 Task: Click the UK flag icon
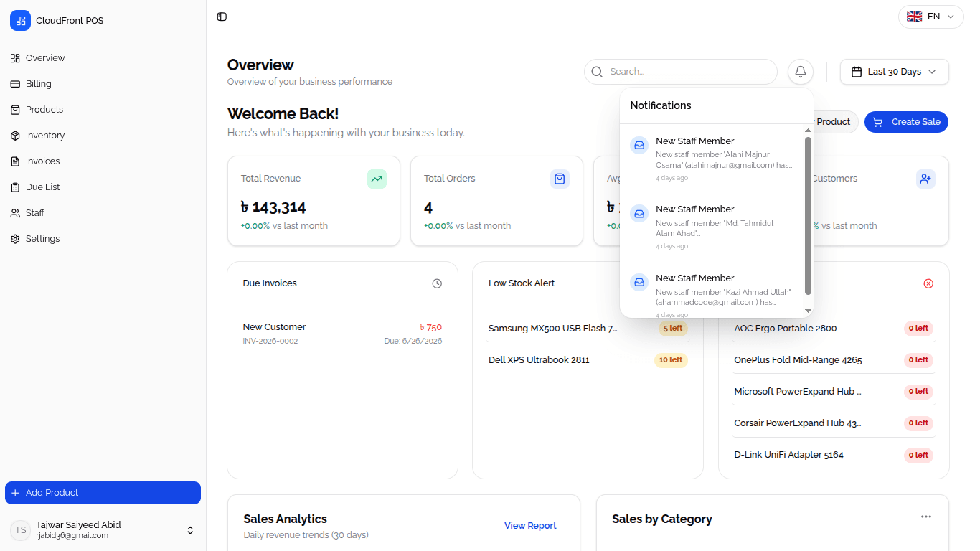[x=914, y=17]
